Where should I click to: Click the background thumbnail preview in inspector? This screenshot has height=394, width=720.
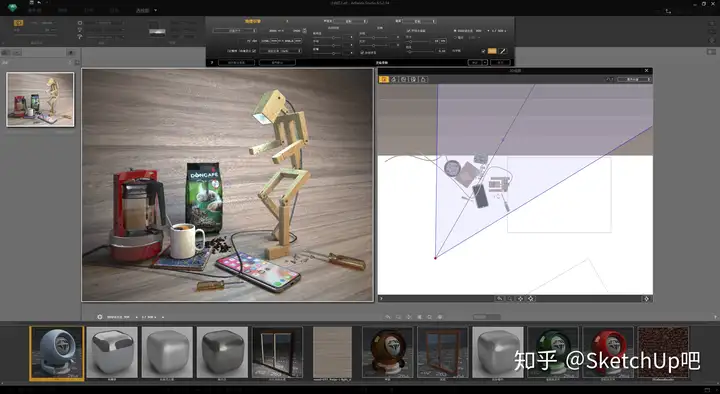(x=157, y=31)
